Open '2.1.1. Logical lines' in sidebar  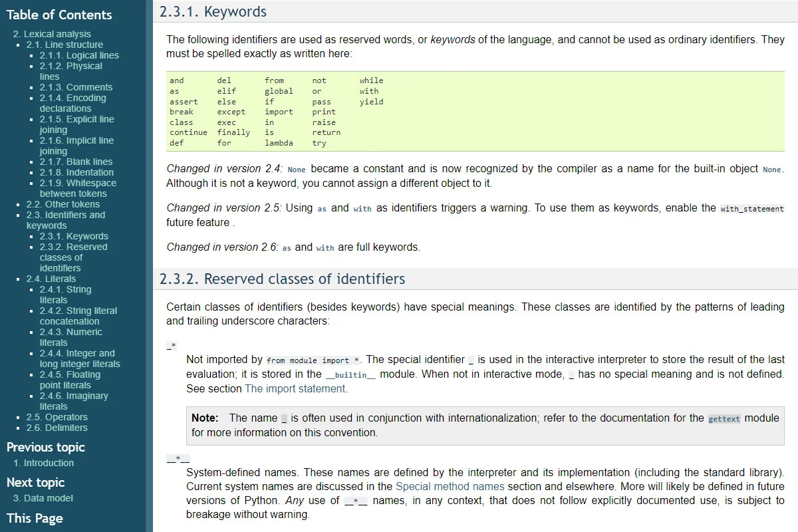coord(79,55)
